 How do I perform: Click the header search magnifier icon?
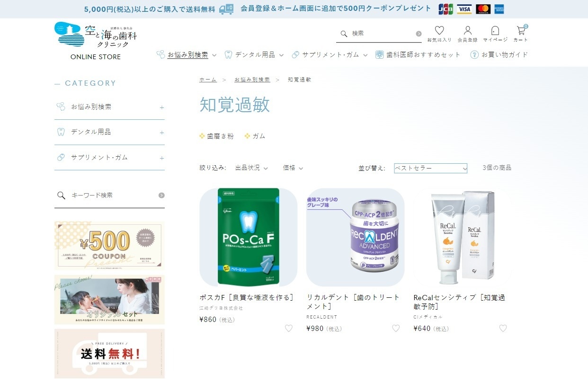coord(344,34)
